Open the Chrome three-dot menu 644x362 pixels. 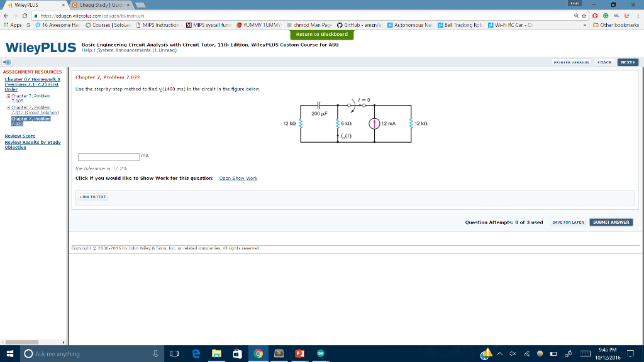(x=639, y=15)
